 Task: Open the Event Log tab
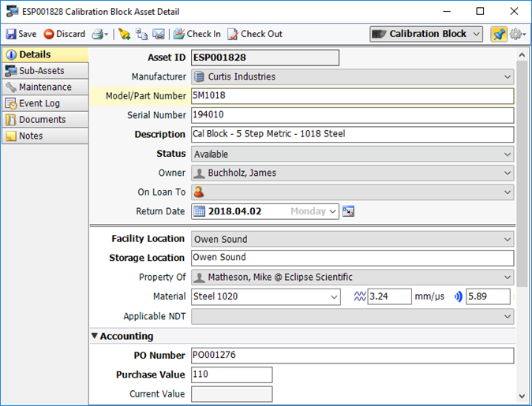[x=45, y=103]
